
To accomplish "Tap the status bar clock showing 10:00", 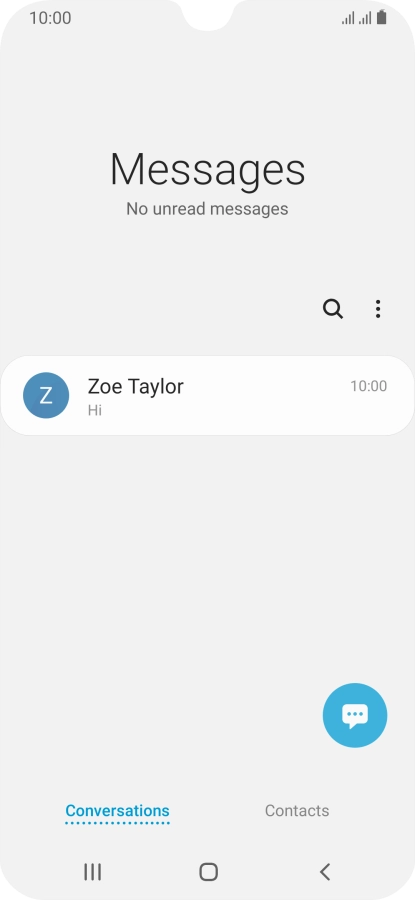I will click(51, 18).
